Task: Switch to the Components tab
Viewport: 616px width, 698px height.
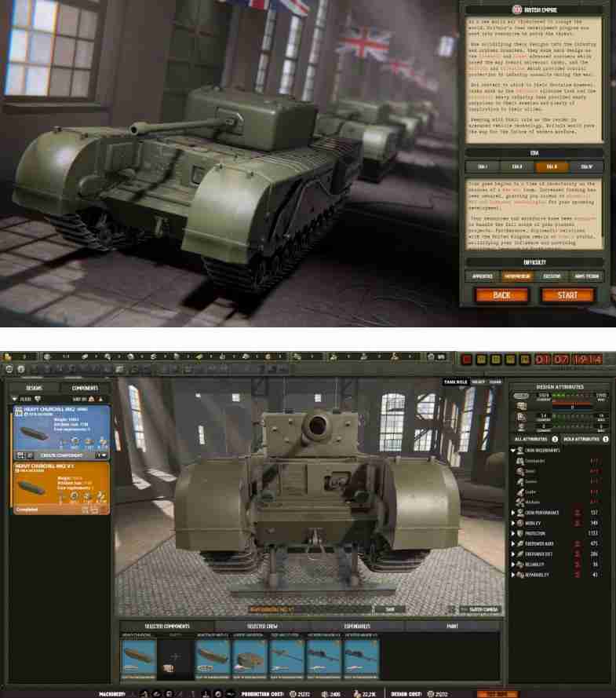Action: [86, 388]
